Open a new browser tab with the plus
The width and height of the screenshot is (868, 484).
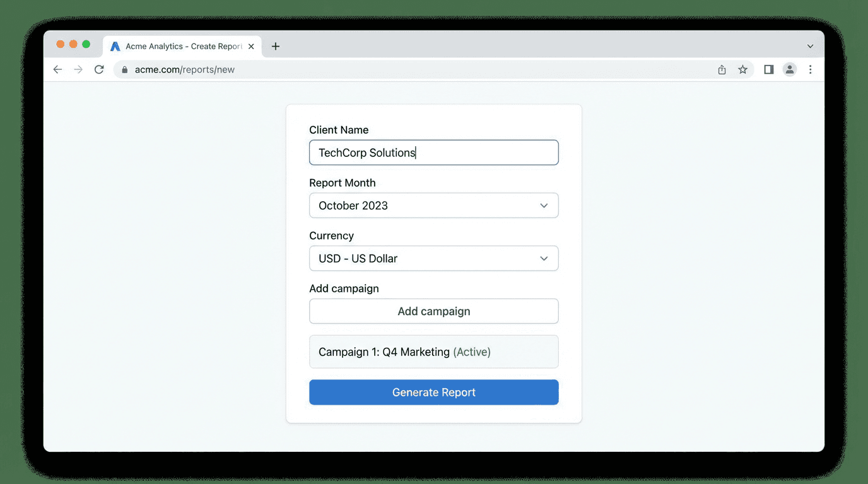pos(276,45)
